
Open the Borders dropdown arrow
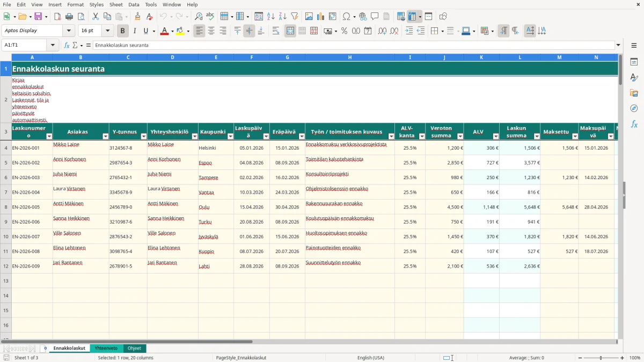tap(442, 31)
